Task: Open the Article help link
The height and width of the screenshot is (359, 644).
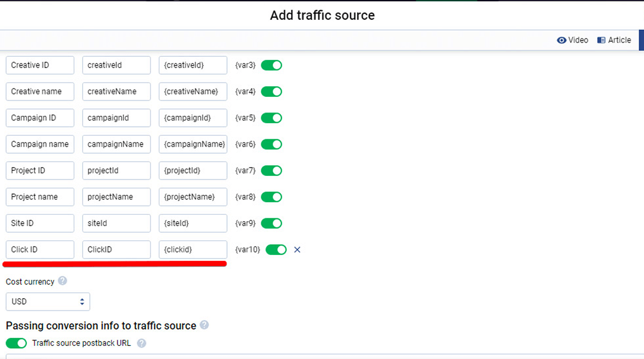Action: (619, 40)
